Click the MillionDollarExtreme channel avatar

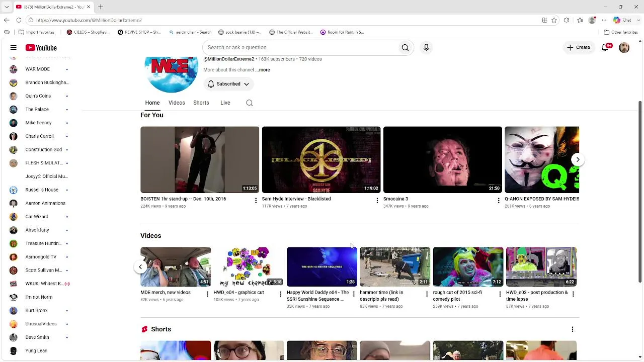171,74
